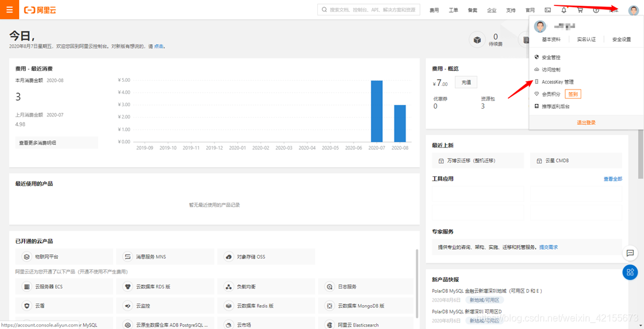Viewport: 644px width, 329px height.
Task: Select 实名认证 in user dropdown
Action: click(586, 39)
